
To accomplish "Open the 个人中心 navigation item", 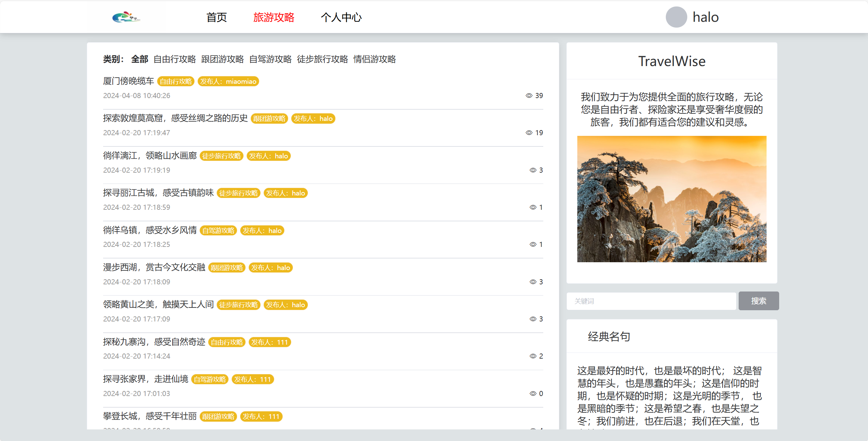I will point(341,17).
